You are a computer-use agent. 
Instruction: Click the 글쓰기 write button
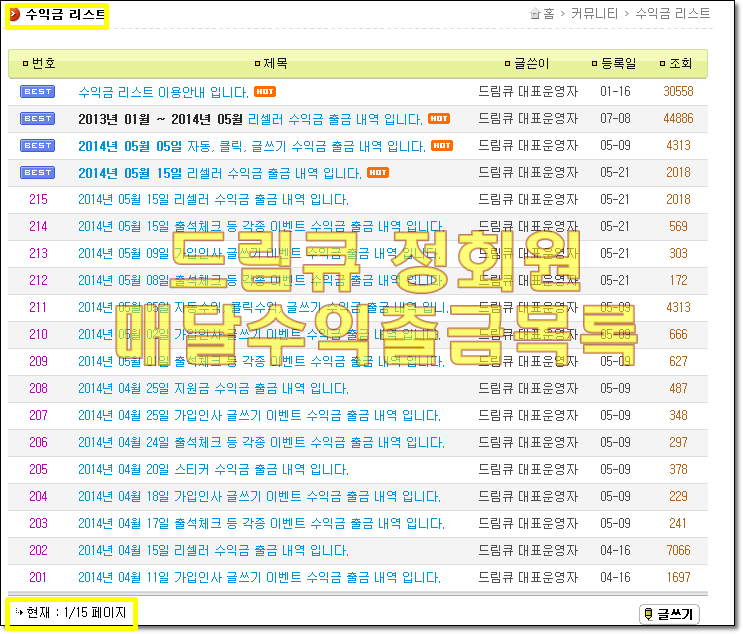669,614
